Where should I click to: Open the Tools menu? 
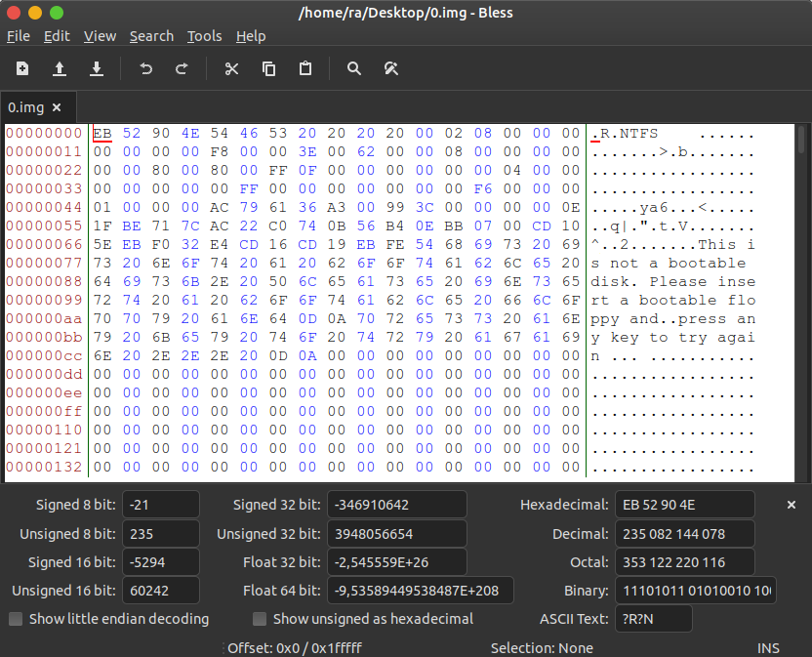205,36
